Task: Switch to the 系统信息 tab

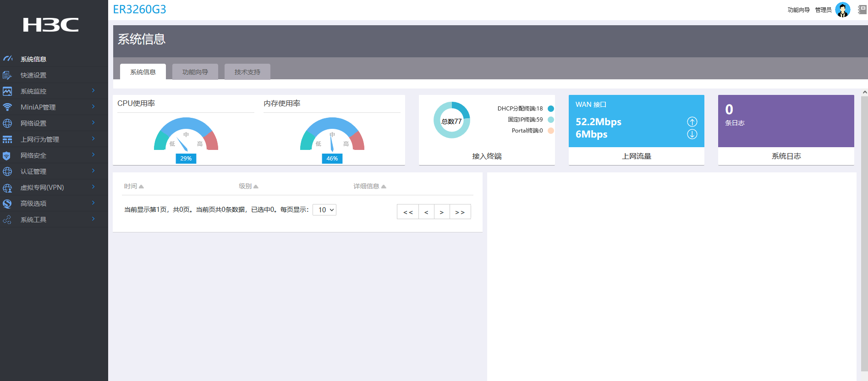Action: pos(143,72)
